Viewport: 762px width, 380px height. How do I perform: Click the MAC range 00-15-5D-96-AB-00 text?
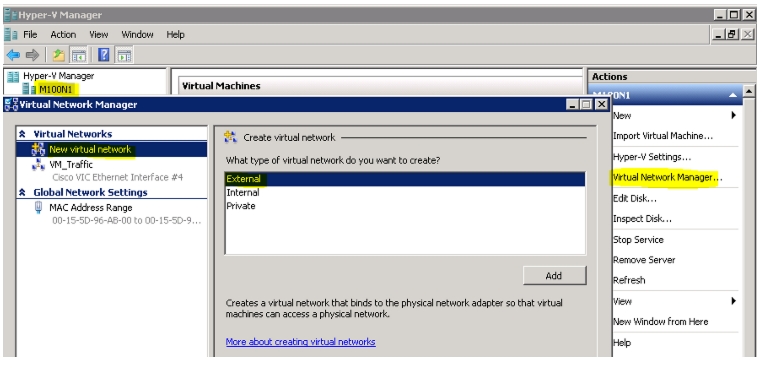coord(126,221)
